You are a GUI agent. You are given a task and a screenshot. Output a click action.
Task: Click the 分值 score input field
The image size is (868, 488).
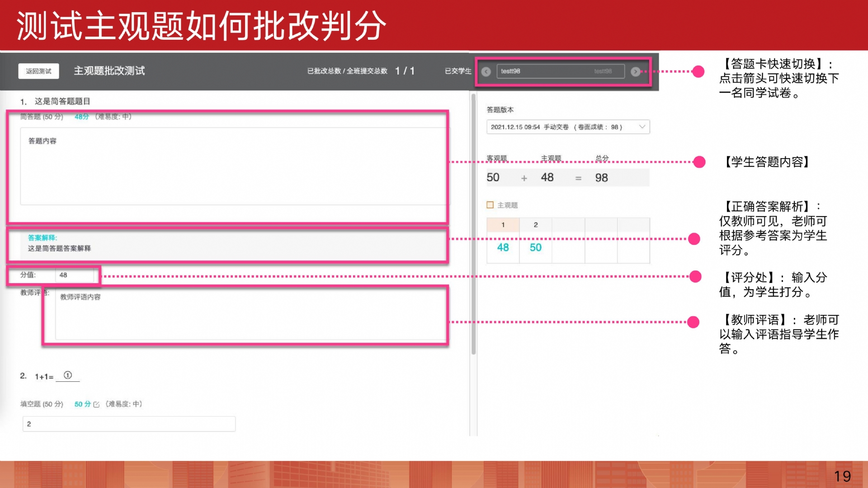[75, 275]
